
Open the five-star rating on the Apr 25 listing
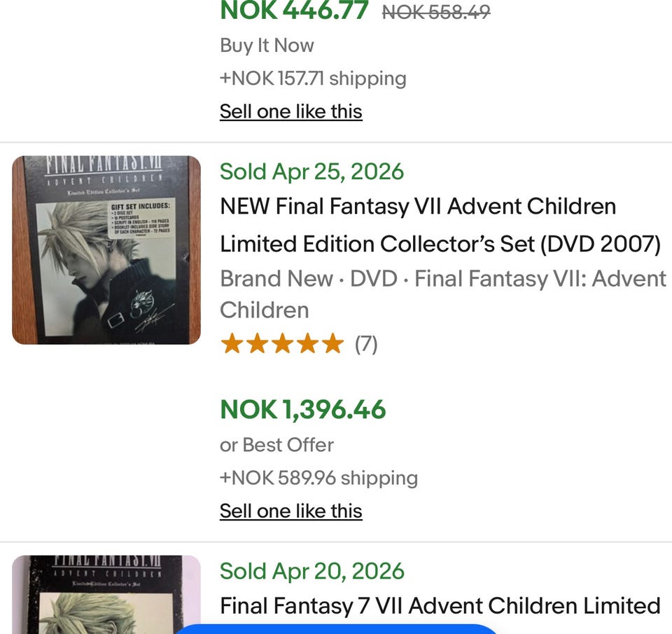tap(282, 344)
